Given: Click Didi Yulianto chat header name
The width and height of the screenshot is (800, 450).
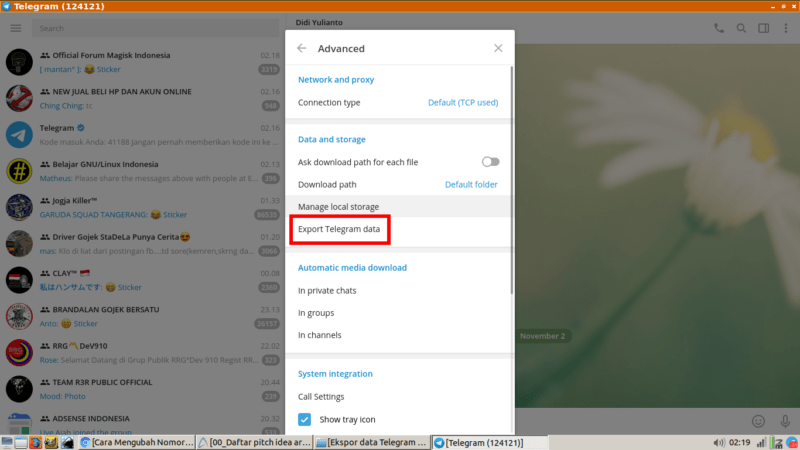Looking at the screenshot, I should tap(319, 22).
